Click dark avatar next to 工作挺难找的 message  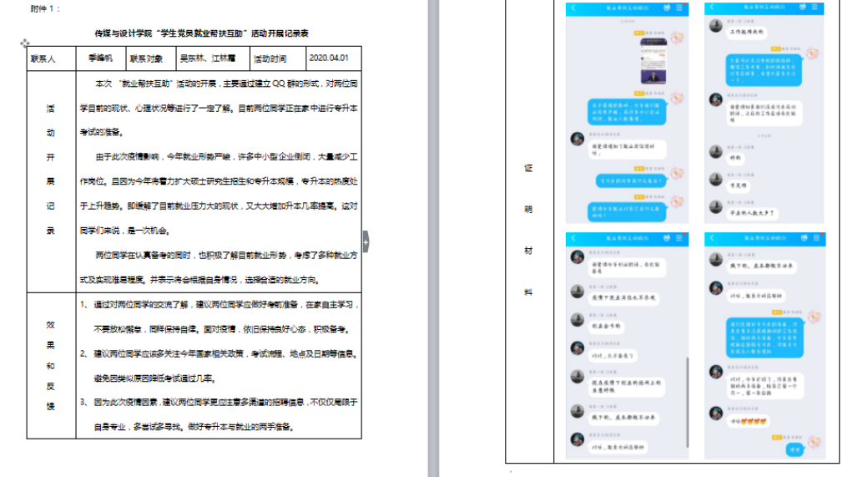click(x=715, y=25)
